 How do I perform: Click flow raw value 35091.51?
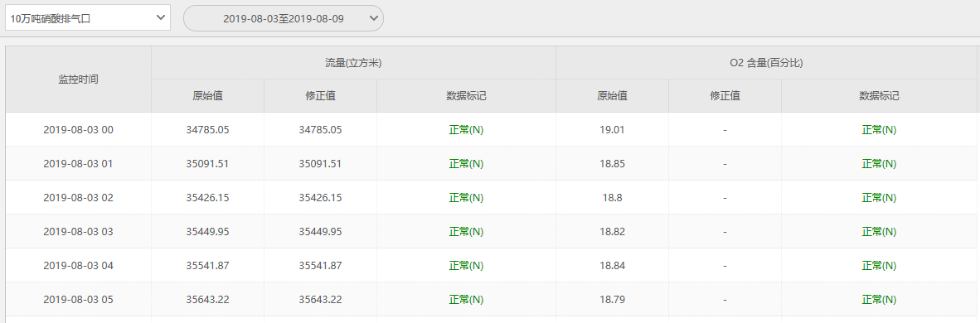click(x=207, y=164)
